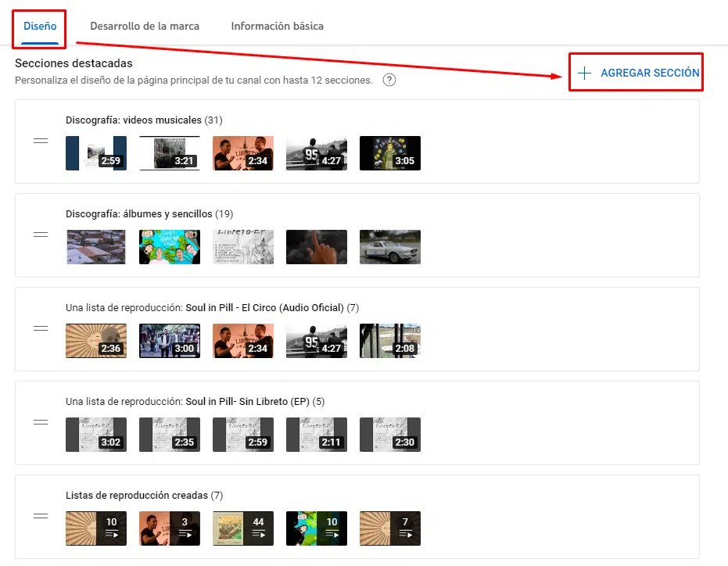
Task: Open the section title Discografía: videos musicales
Action: pos(141,120)
